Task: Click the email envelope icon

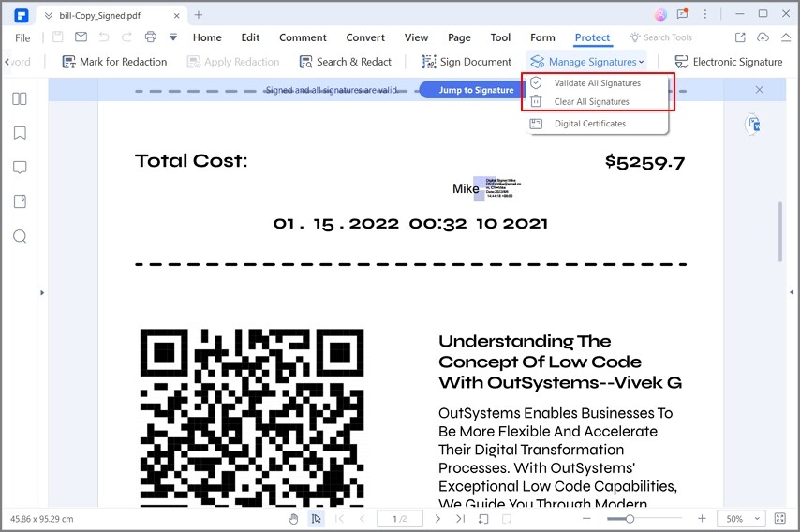Action: point(81,37)
